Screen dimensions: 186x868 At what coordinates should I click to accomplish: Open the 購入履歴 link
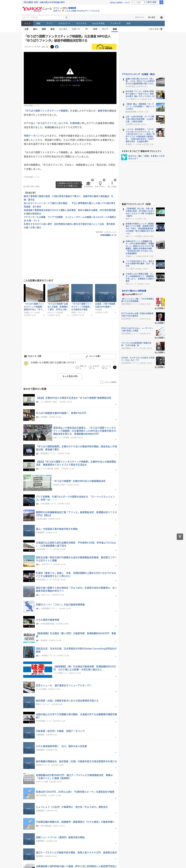click(152, 18)
